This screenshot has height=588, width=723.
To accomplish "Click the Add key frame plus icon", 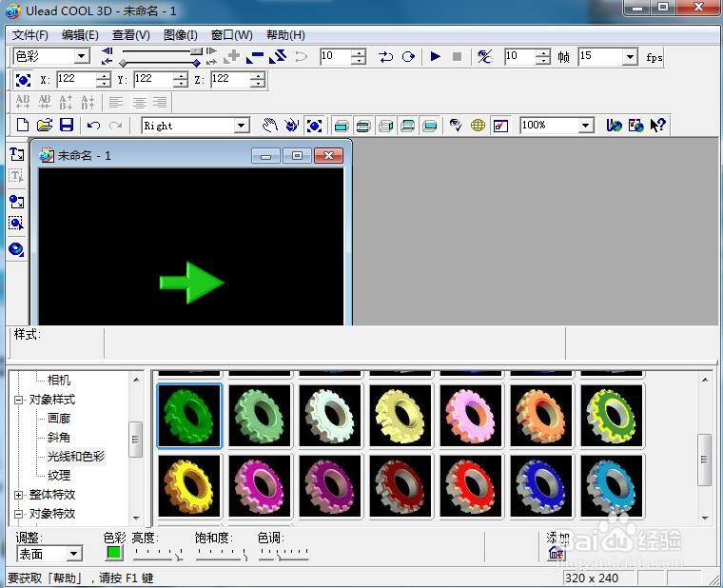I will click(232, 57).
